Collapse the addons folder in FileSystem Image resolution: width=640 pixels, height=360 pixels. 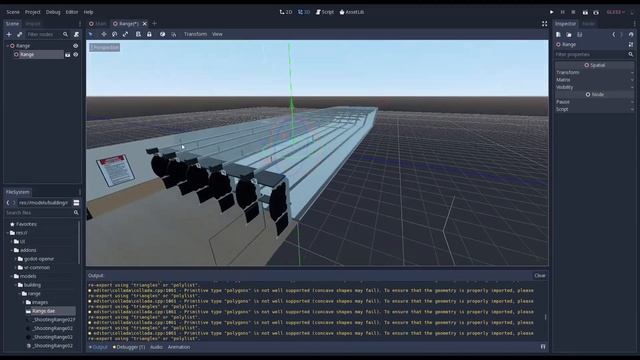click(x=11, y=250)
